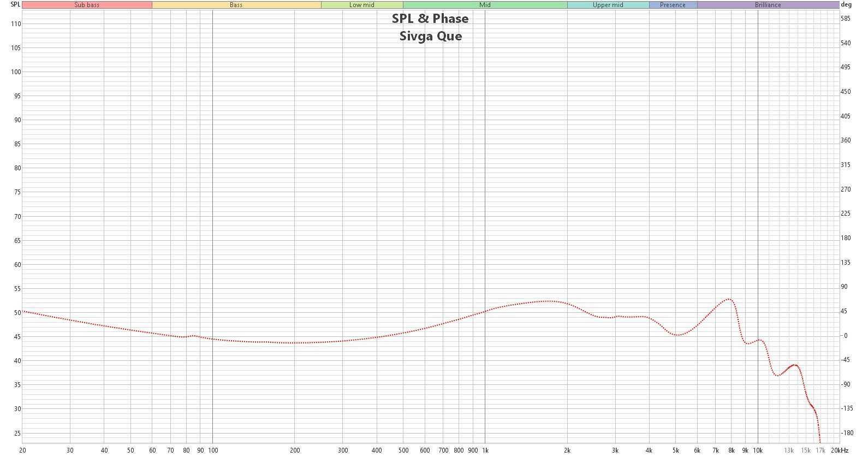Image resolution: width=868 pixels, height=457 pixels.
Task: Click the Low mid band label
Action: point(362,5)
